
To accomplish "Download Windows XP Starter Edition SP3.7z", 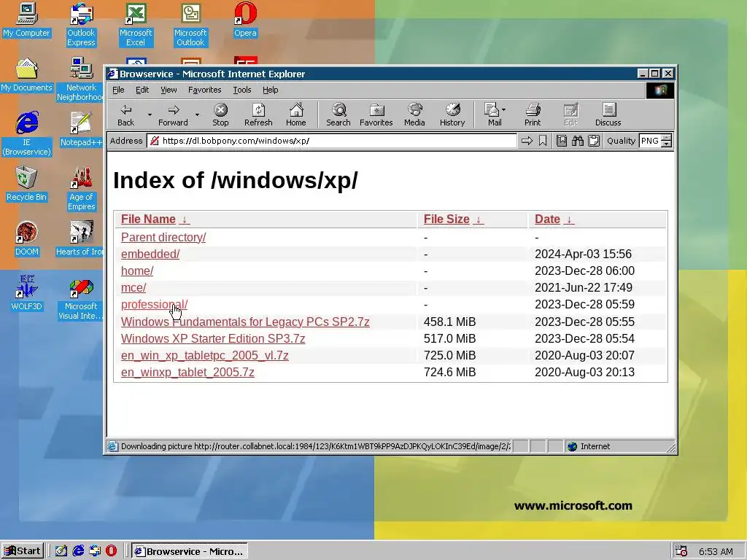I will [213, 338].
